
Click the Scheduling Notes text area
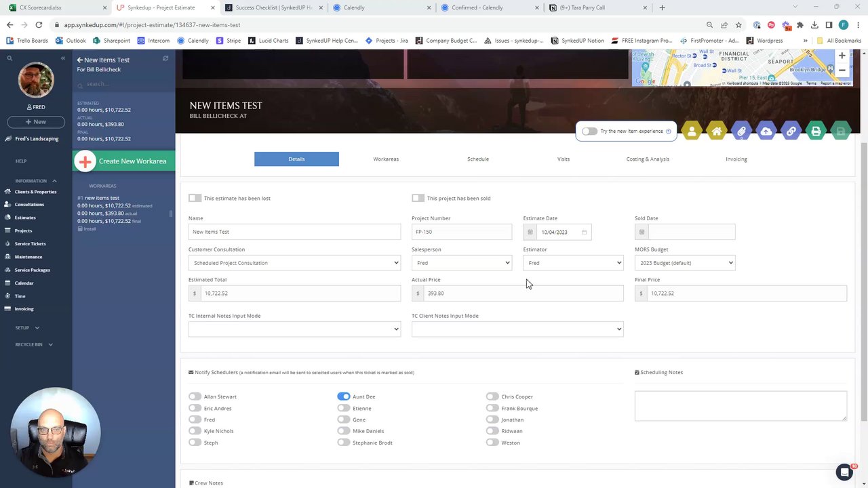click(741, 406)
